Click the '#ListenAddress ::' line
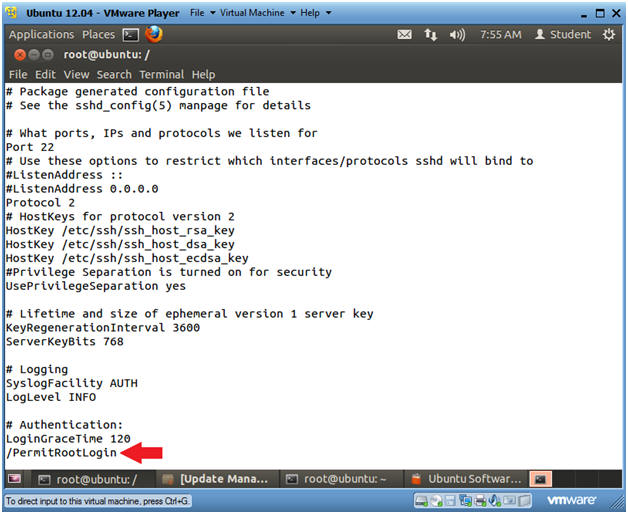The height and width of the screenshot is (514, 628). (64, 175)
